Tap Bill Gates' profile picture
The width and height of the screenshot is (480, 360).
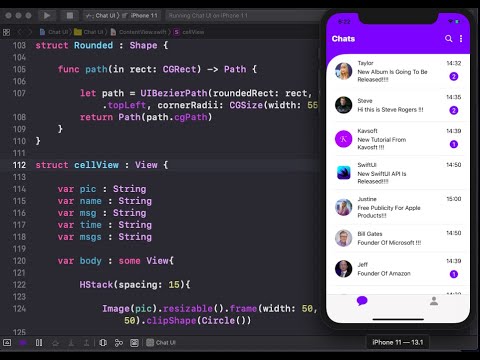[343, 238]
